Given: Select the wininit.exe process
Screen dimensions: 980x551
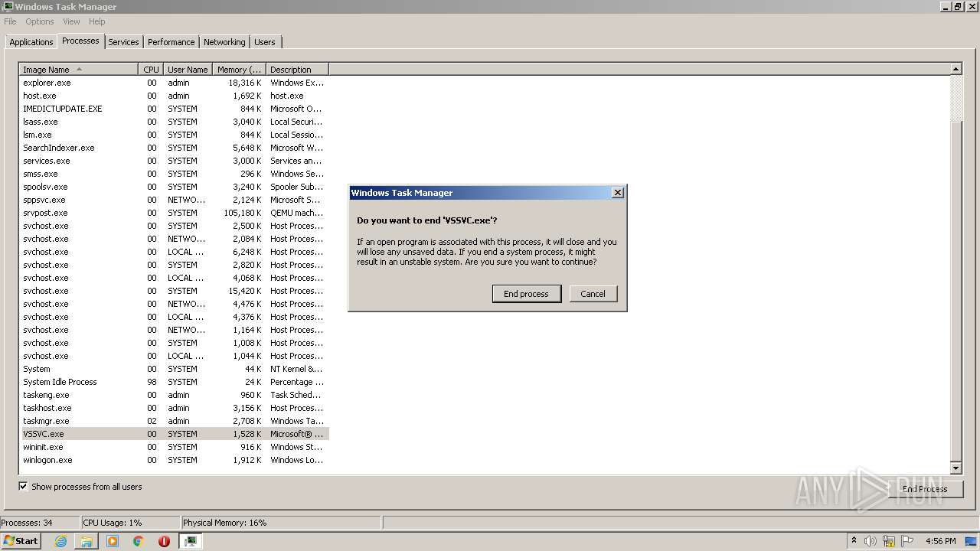Looking at the screenshot, I should click(175, 447).
